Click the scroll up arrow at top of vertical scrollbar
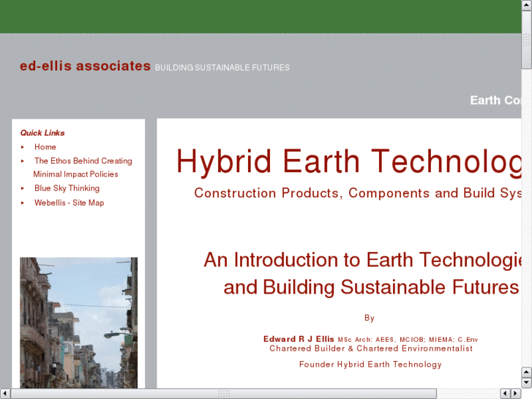Viewport: 532px width, 399px height. (x=527, y=5)
